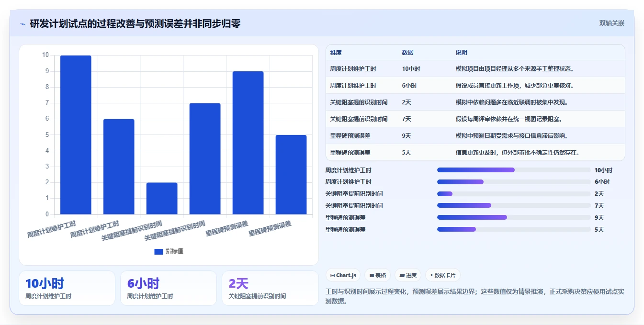The height and width of the screenshot is (325, 644).
Task: Click the chart bar reaching value 9
Action: tap(248, 143)
